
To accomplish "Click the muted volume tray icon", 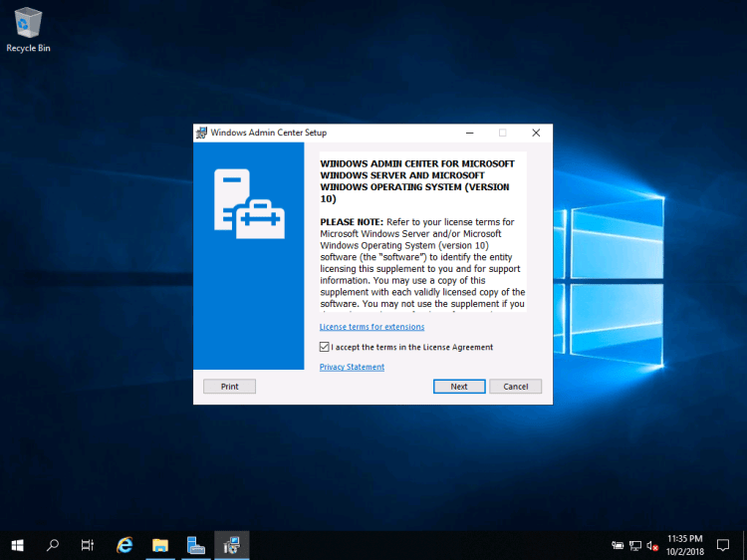I will pyautogui.click(x=652, y=546).
